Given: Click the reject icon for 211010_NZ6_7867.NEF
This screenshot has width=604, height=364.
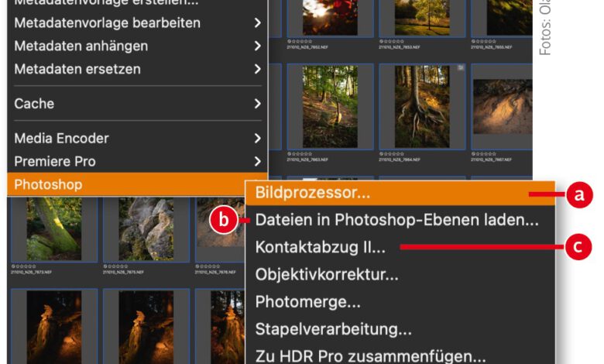Looking at the screenshot, I should tap(473, 153).
